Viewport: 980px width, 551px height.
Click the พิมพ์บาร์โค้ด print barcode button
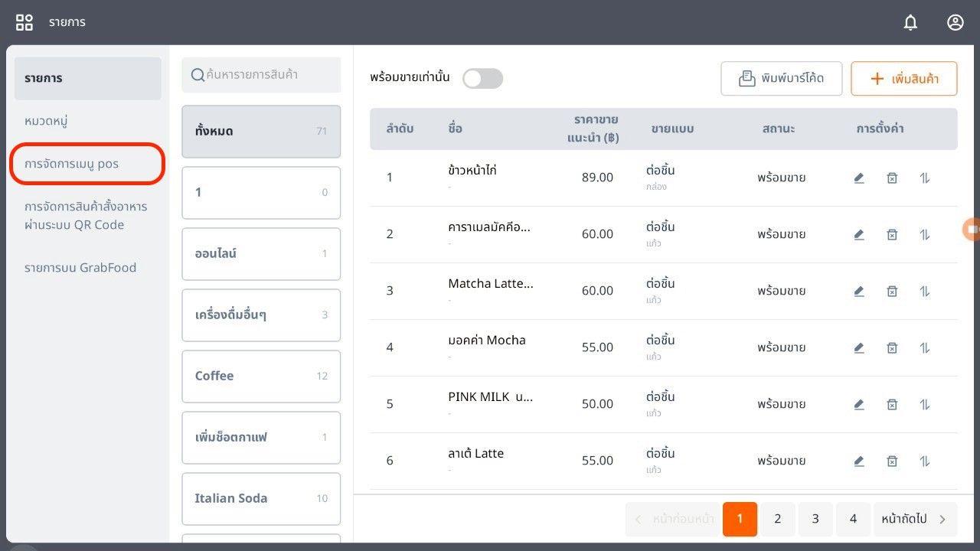pos(781,79)
